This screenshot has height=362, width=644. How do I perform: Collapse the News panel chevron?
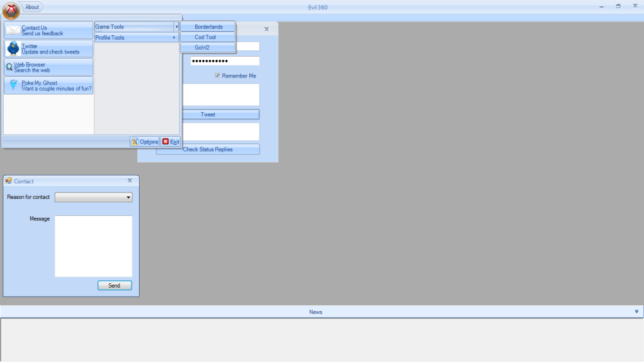[636, 312]
